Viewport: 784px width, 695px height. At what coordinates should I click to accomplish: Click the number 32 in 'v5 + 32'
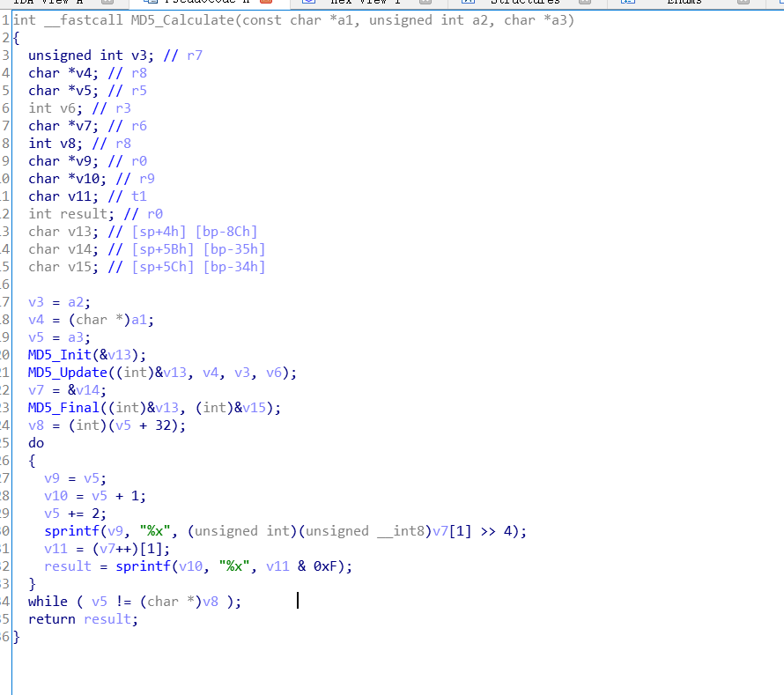(x=163, y=425)
